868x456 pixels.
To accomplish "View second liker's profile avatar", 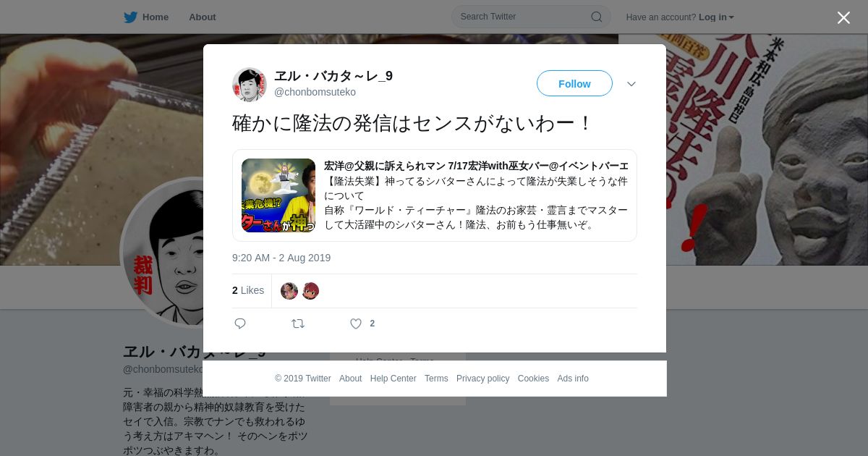I will [310, 291].
